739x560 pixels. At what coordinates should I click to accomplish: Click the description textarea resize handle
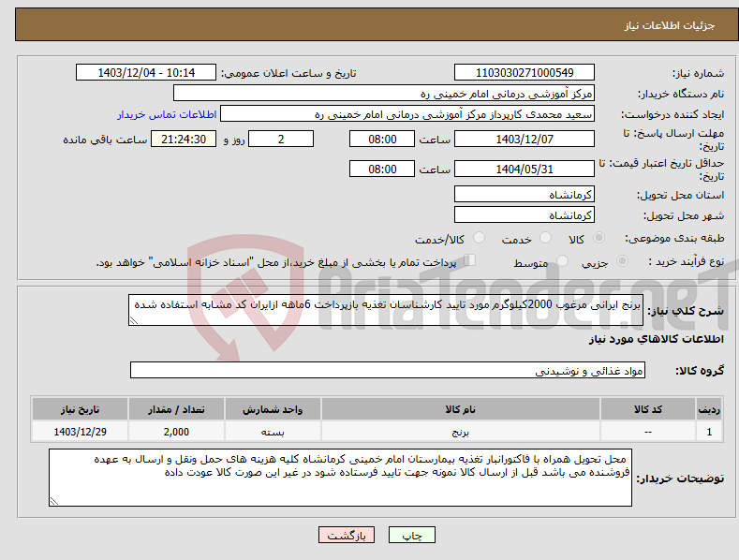click(133, 321)
